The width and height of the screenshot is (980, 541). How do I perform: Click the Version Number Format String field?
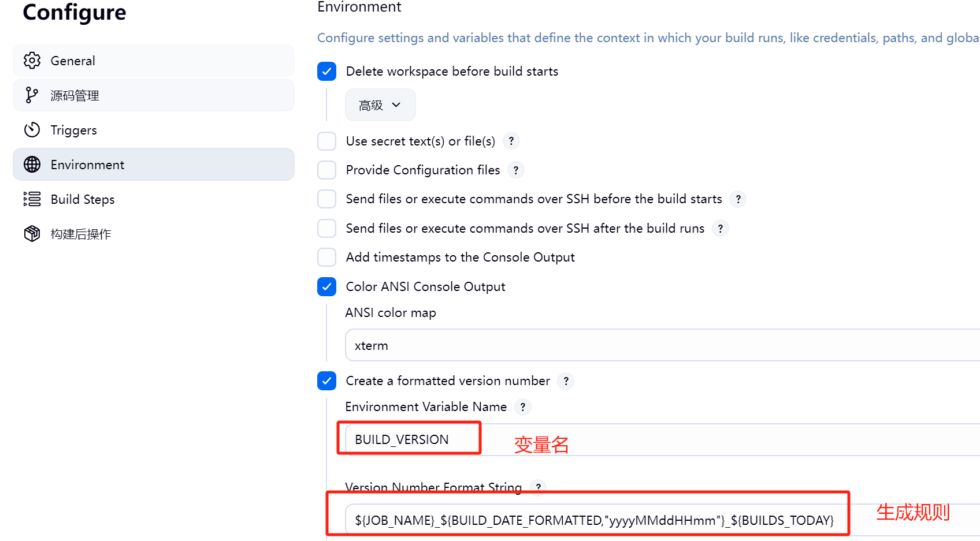click(593, 520)
